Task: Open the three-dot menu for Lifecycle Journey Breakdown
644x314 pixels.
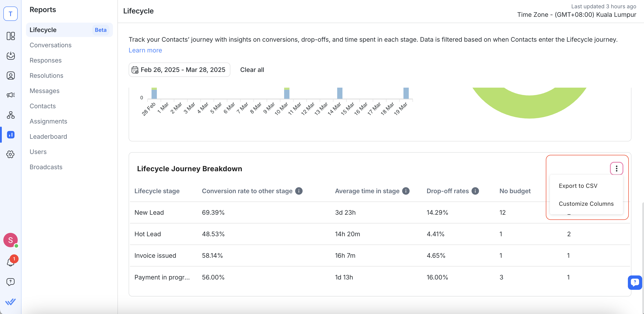Action: [616, 169]
